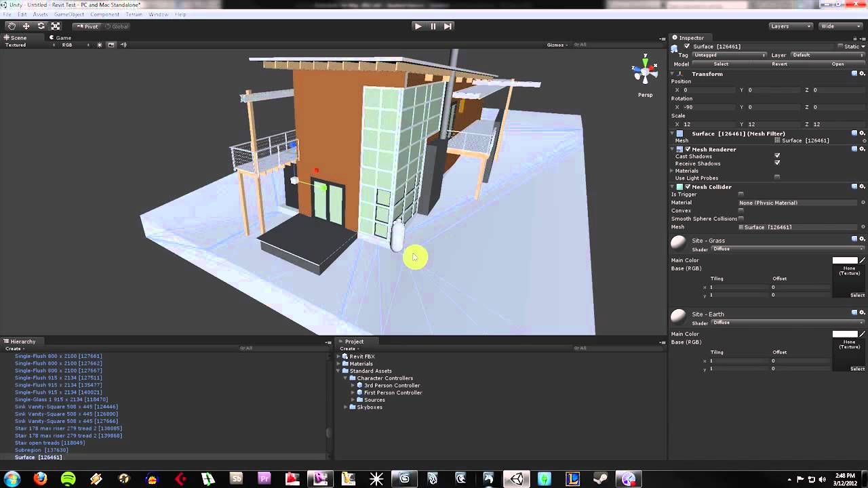Screen dimensions: 868x488
Task: Open Site - Grass material gear menu
Action: (862, 239)
